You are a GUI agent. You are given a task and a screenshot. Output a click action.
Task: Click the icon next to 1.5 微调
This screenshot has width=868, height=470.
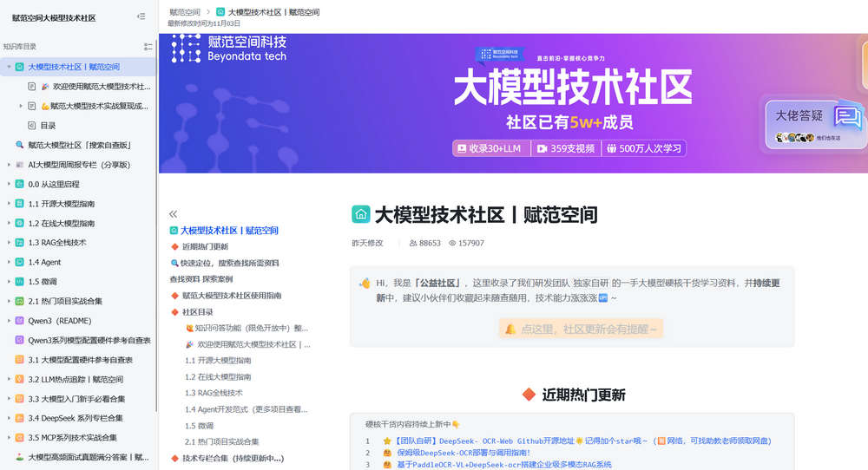click(19, 282)
